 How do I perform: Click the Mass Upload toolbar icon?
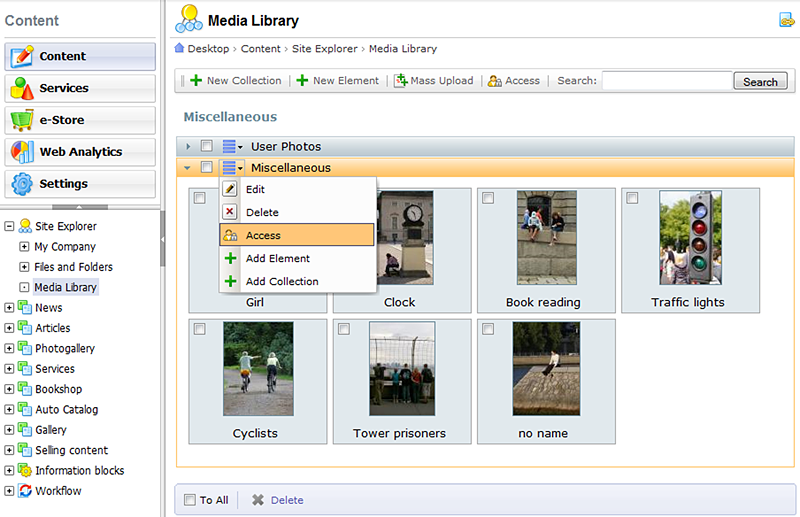click(401, 81)
